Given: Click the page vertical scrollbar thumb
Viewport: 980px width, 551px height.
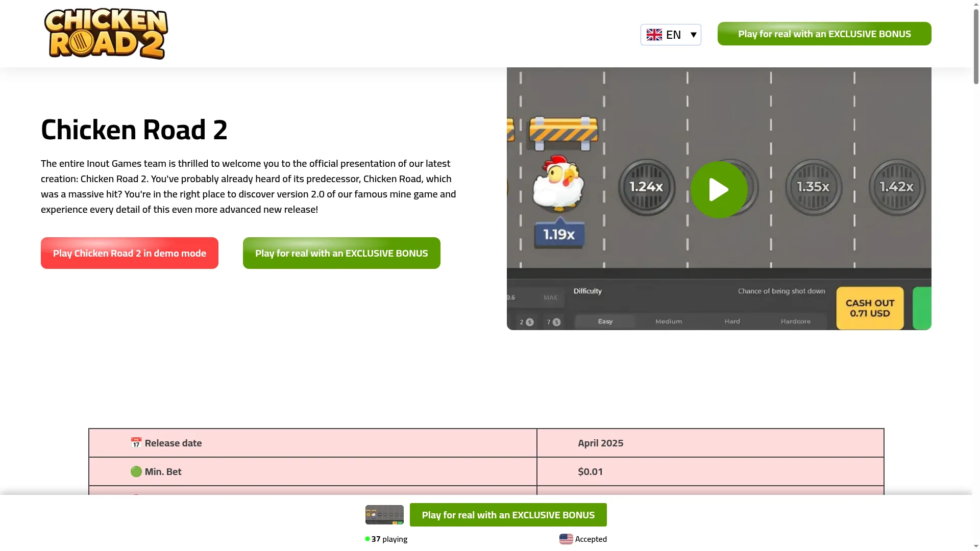Looking at the screenshot, I should [x=976, y=46].
